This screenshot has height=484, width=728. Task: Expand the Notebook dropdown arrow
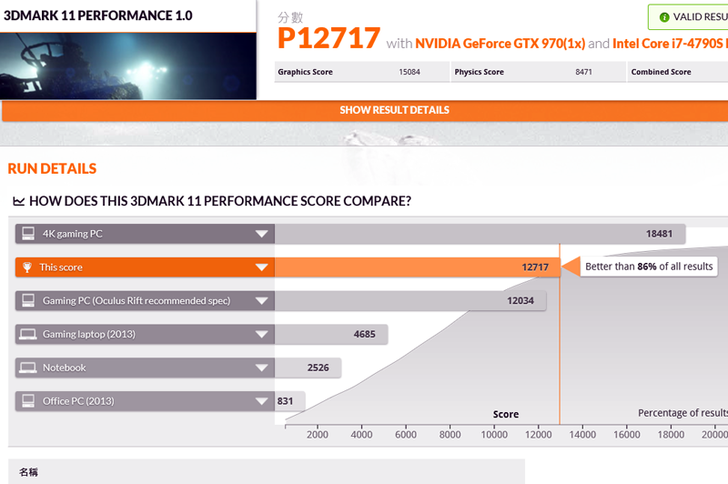[261, 368]
